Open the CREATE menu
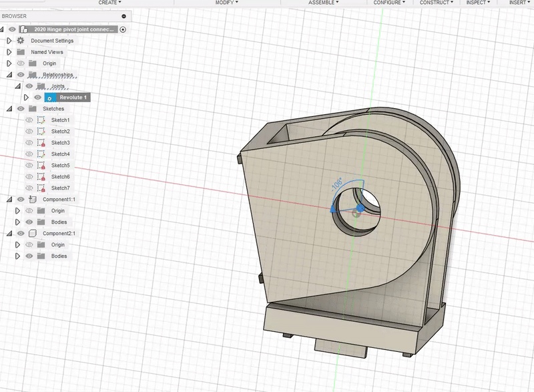Screen dimensions: 534x392 point(109,3)
